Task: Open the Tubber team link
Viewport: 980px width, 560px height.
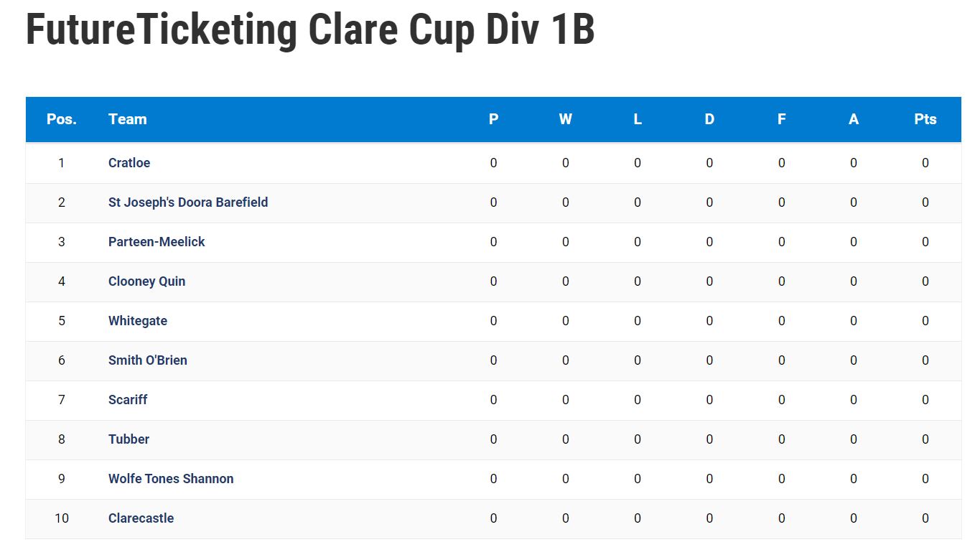Action: point(129,439)
